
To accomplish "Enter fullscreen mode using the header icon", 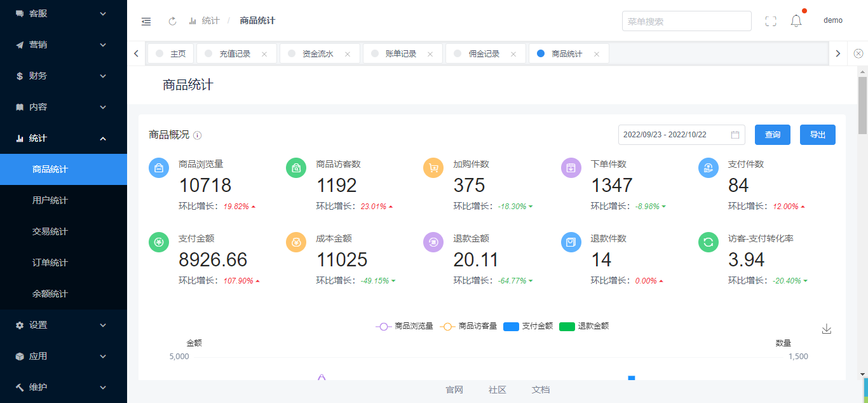I will click(x=771, y=21).
